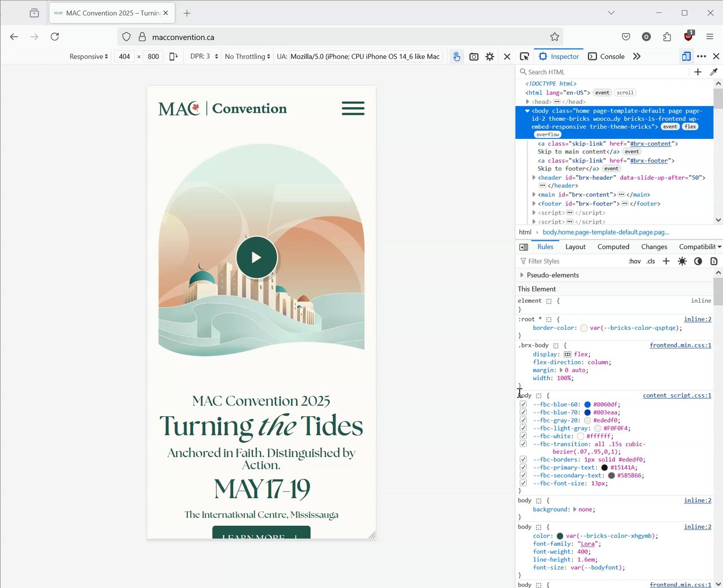Save page to Pocket
Image resolution: width=723 pixels, height=588 pixels.
626,37
